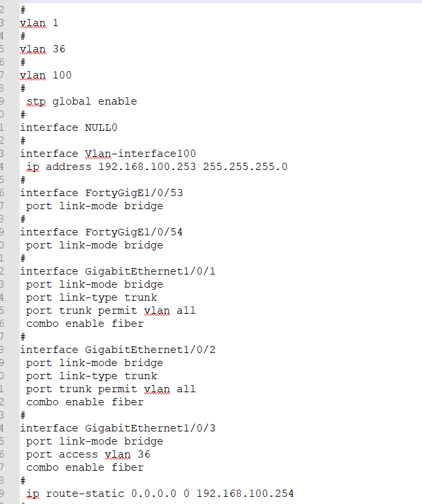Viewport: 422px width, 504px height.
Task: Click the "vlan 100" line
Action: [46, 75]
